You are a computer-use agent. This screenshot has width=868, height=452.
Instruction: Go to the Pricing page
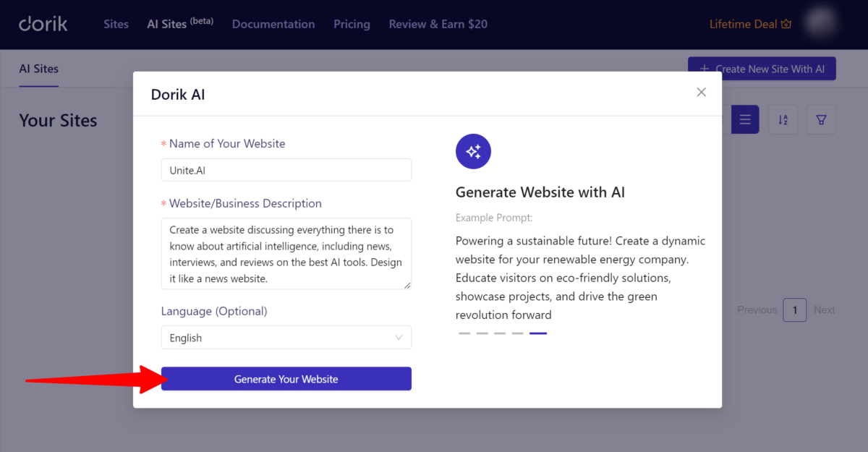pos(352,24)
